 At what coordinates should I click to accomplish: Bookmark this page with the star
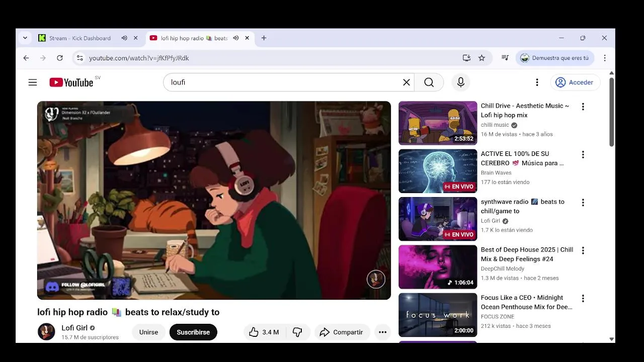point(481,58)
